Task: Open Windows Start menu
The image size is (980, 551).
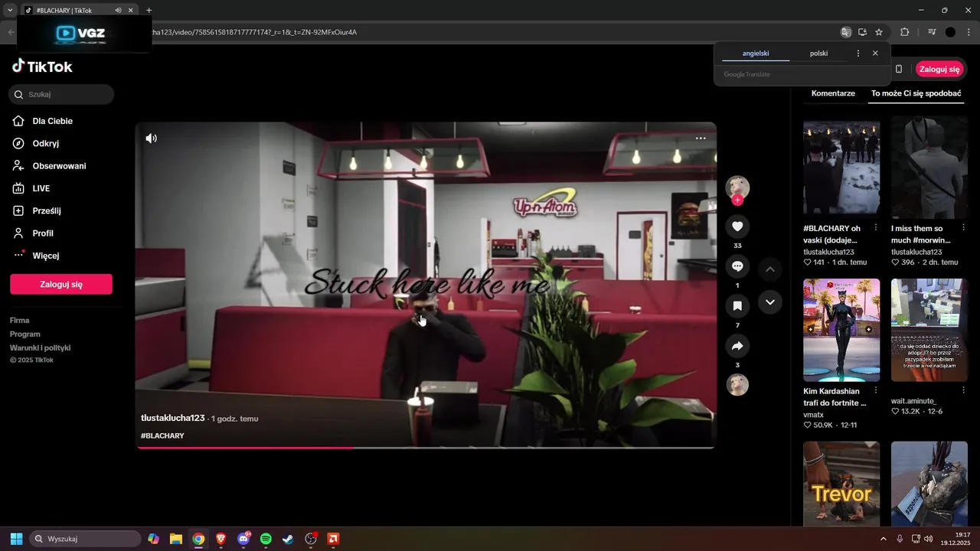Action: 16,539
